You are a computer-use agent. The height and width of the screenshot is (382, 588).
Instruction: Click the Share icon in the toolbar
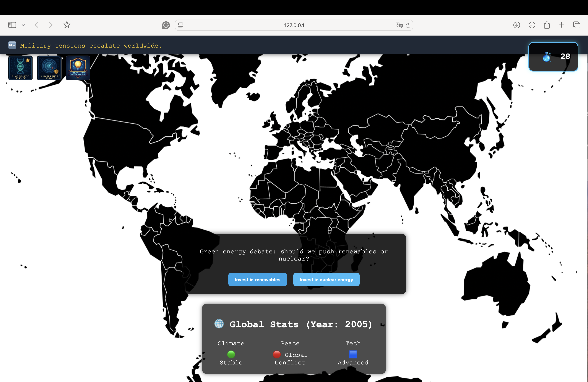[x=547, y=25]
